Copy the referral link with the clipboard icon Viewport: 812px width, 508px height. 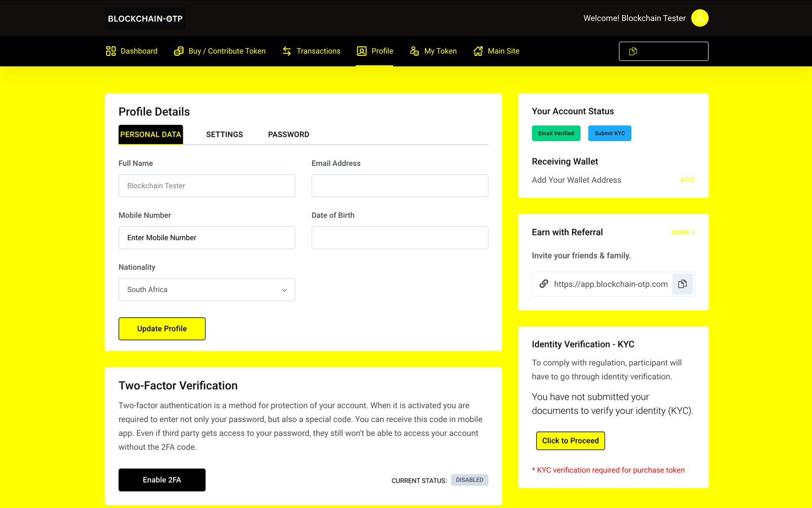pos(683,284)
